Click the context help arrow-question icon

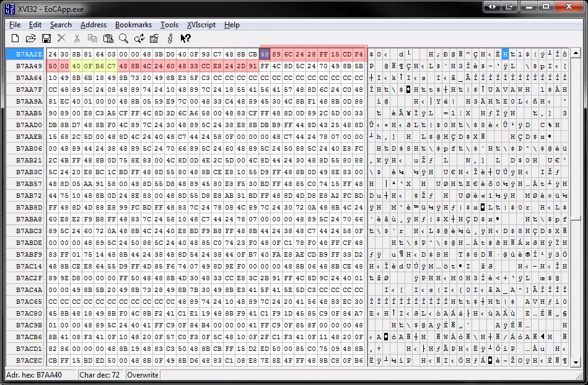click(x=185, y=38)
